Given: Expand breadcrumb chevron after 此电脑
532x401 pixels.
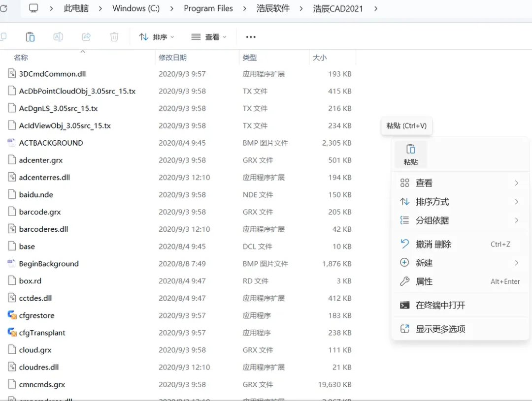Looking at the screenshot, I should 100,8.
